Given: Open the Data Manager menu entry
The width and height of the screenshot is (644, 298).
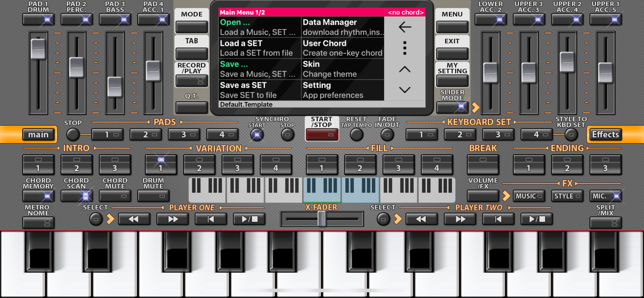Looking at the screenshot, I should coord(343,27).
